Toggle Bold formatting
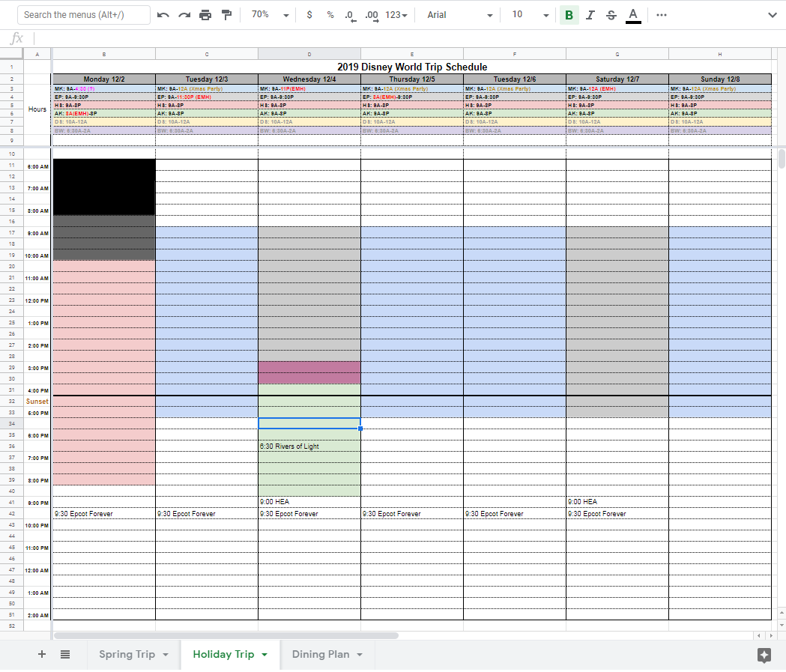Screen dimensions: 786x672 (x=569, y=15)
